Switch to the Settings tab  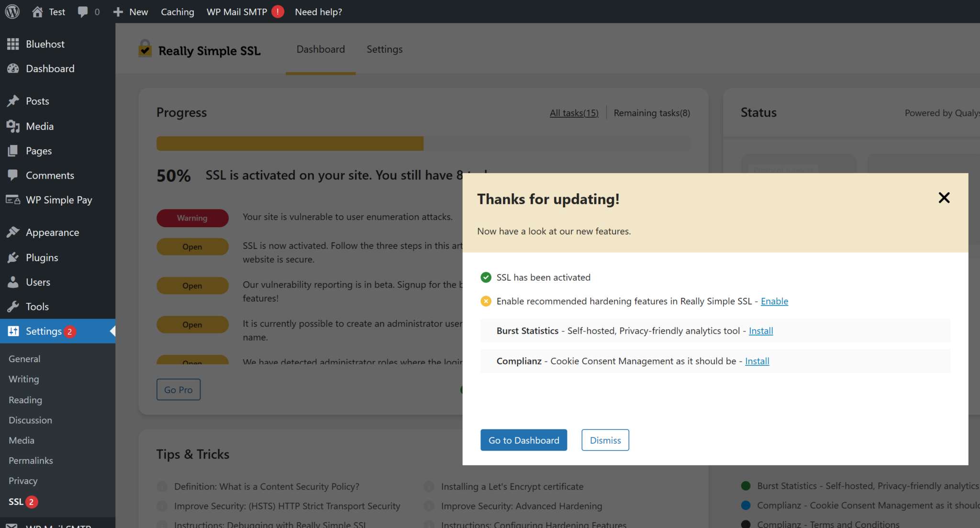384,49
